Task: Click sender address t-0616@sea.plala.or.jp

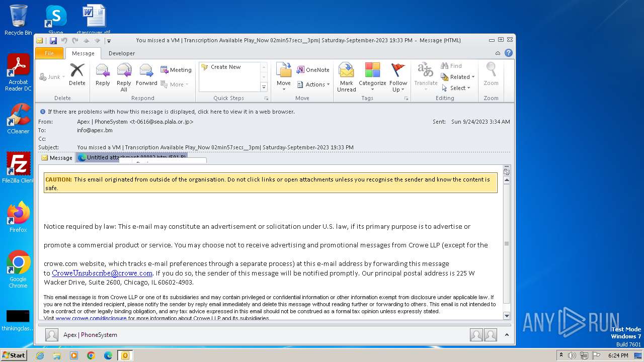Action: point(162,122)
